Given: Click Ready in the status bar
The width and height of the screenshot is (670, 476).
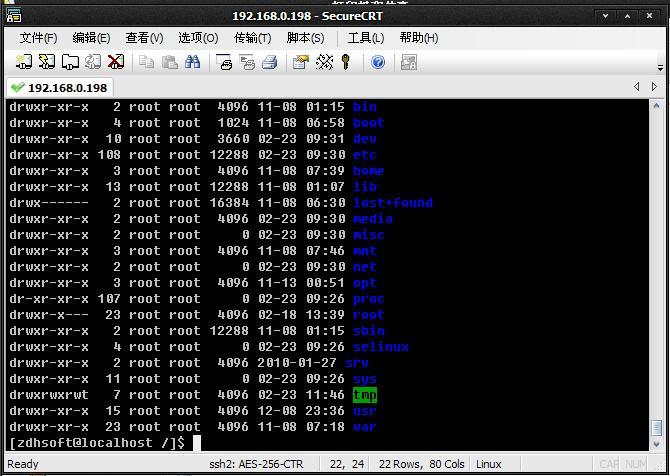Looking at the screenshot, I should (23, 464).
